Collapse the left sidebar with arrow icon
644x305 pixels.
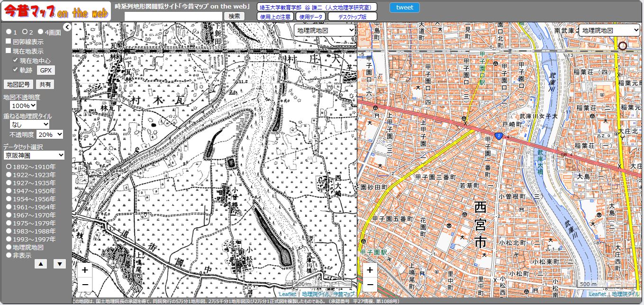tap(67, 27)
